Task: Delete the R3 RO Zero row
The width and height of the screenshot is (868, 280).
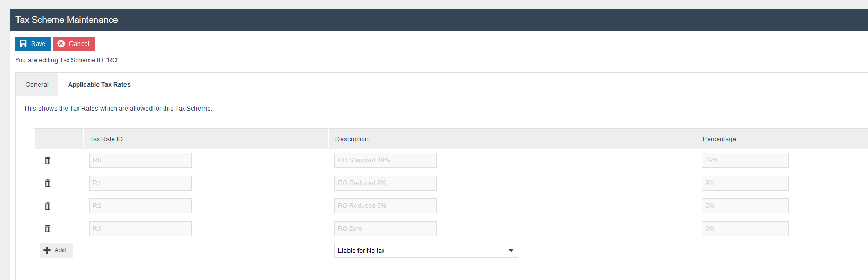Action: [x=48, y=229]
